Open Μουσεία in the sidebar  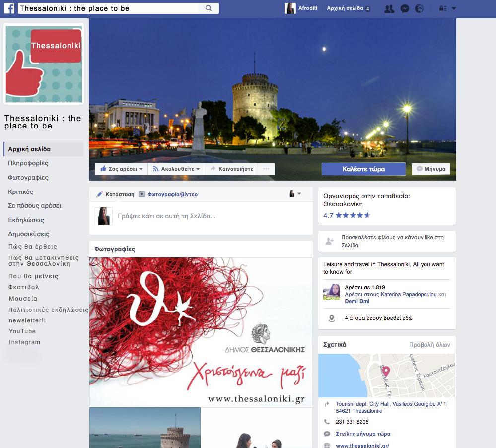tap(23, 299)
